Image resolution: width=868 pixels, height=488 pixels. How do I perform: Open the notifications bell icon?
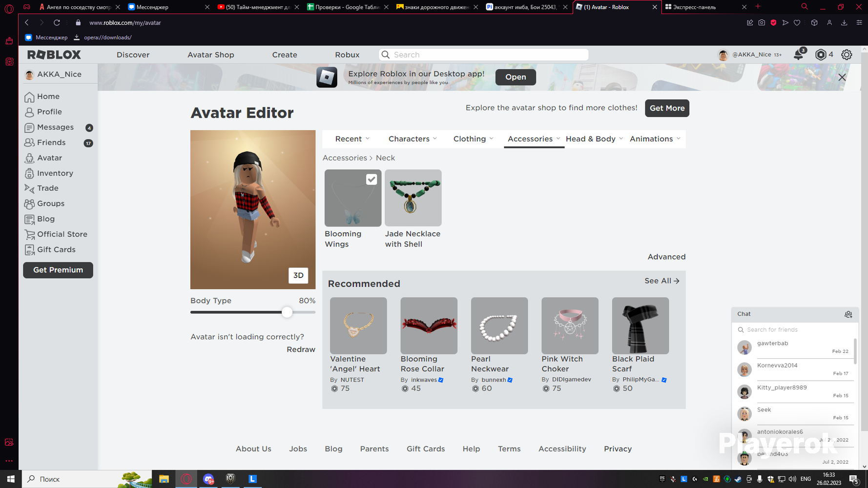[799, 55]
